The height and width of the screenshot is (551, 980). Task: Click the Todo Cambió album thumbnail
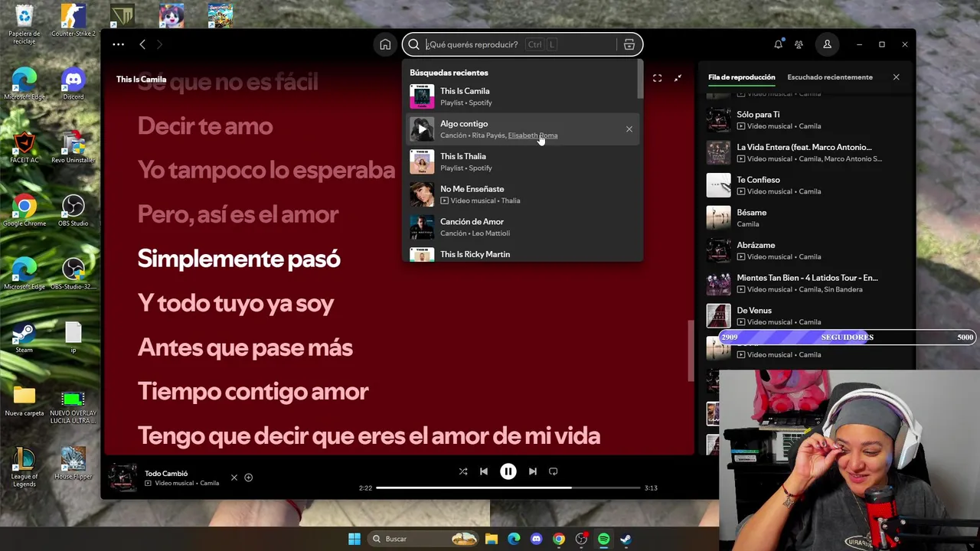tap(122, 478)
